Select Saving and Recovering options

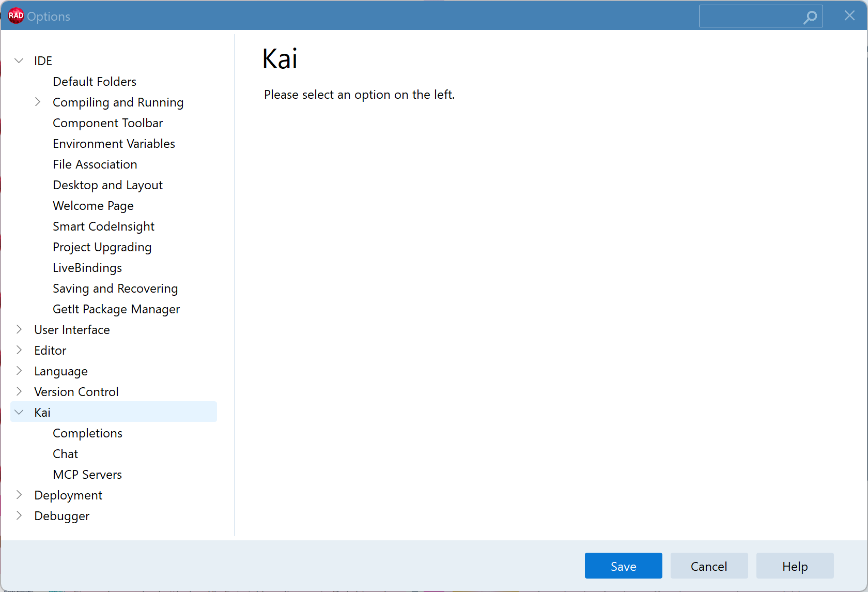pos(116,289)
